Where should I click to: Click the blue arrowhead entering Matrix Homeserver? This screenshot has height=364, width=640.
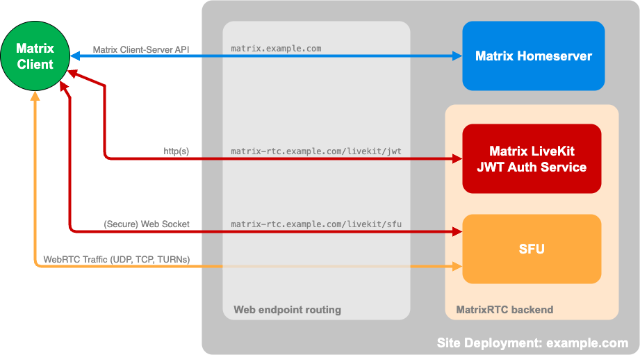[457, 56]
